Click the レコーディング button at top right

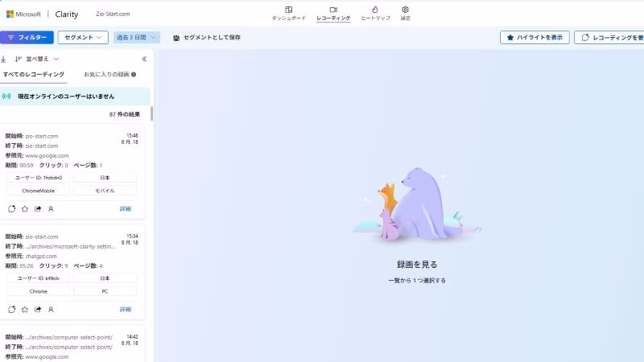pos(609,37)
